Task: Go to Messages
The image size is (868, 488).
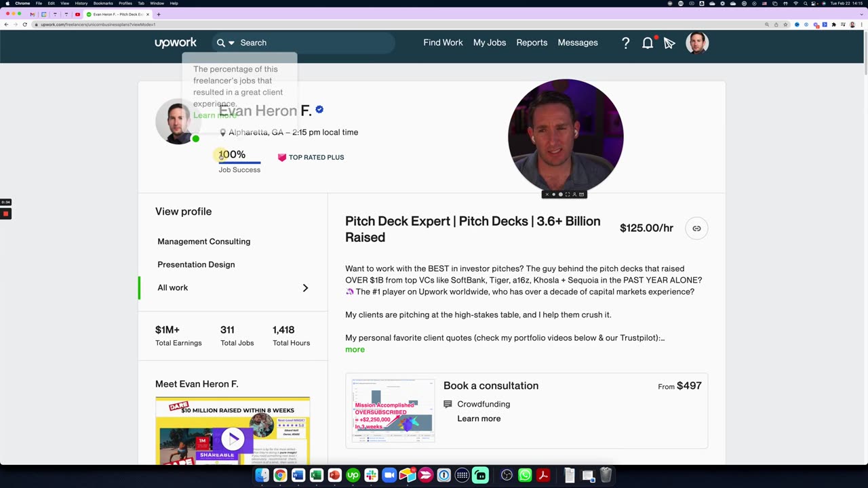Action: pyautogui.click(x=578, y=43)
